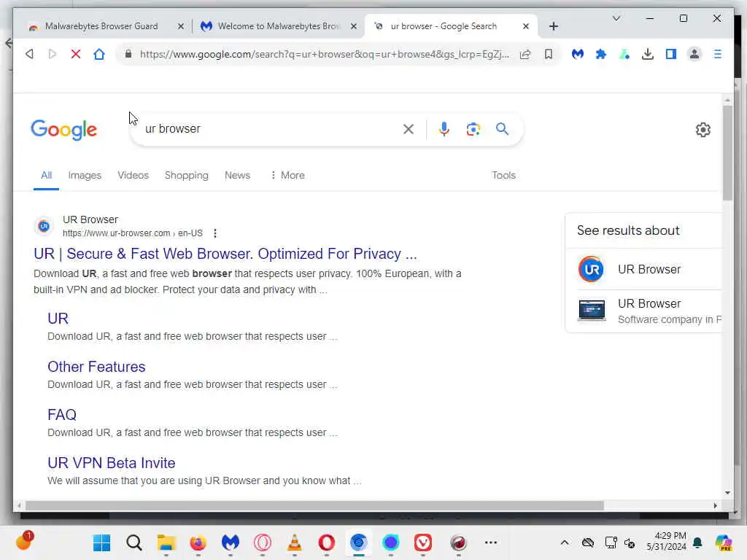Open options for UR Browser result
The image size is (747, 560).
click(x=215, y=233)
